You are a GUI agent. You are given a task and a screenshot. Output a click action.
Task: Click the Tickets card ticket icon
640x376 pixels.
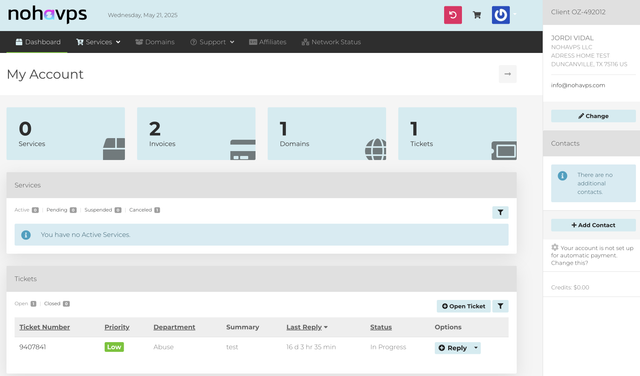[x=504, y=150]
